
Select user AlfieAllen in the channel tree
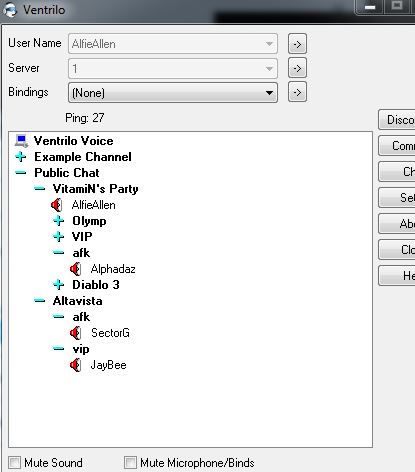94,205
